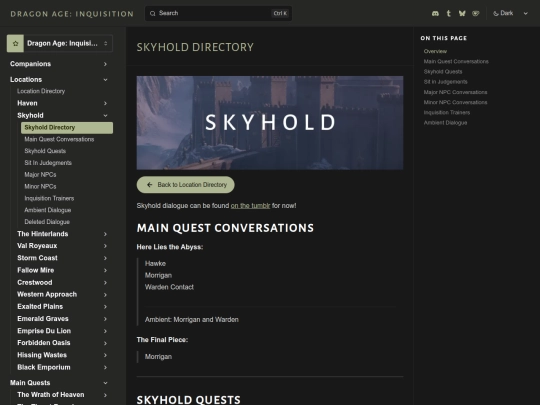
Task: Collapse the Skyhold chevron
Action: [105, 115]
